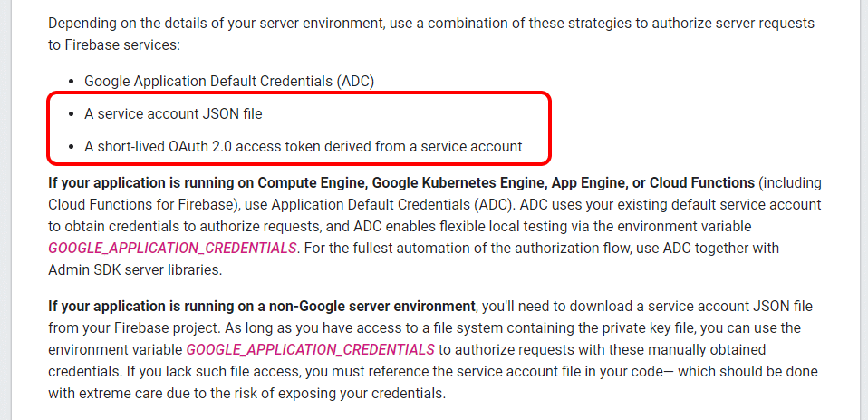Click the bullet dot before the OAuth 2.0 item

coord(72,146)
